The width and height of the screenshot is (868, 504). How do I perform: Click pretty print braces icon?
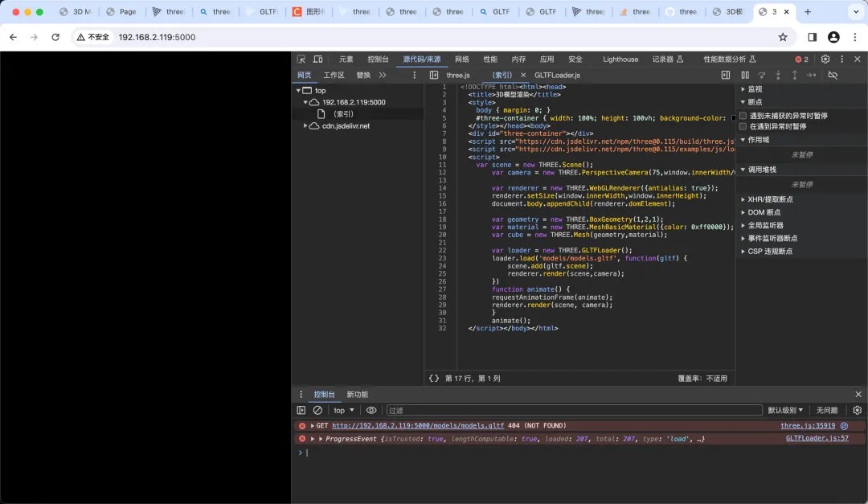tap(434, 379)
